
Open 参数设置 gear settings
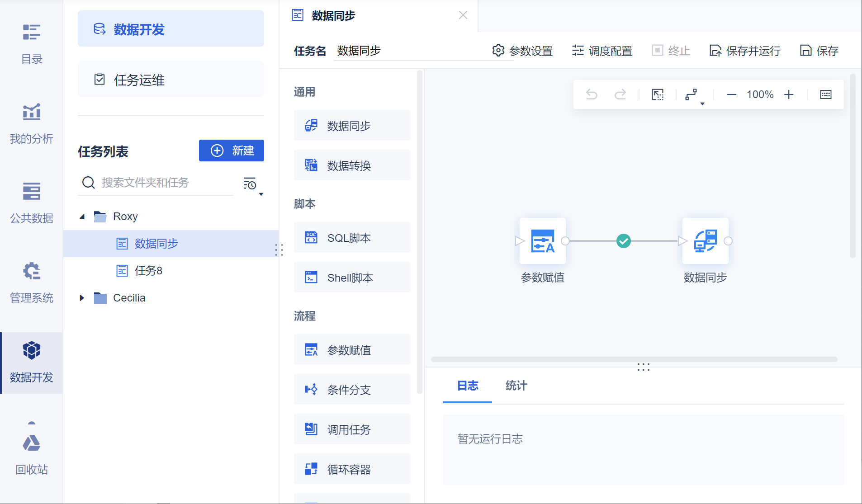(x=522, y=51)
